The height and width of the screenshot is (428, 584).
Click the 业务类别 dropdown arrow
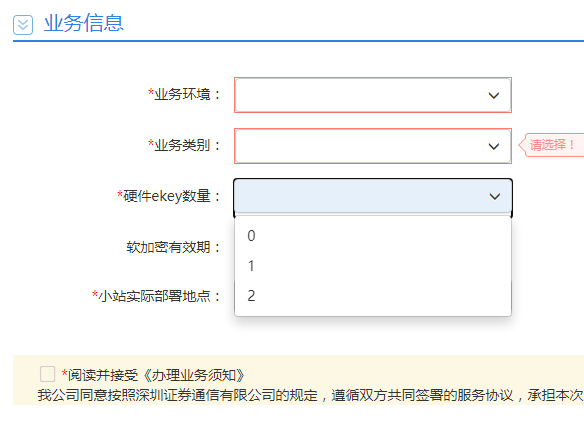pyautogui.click(x=494, y=146)
